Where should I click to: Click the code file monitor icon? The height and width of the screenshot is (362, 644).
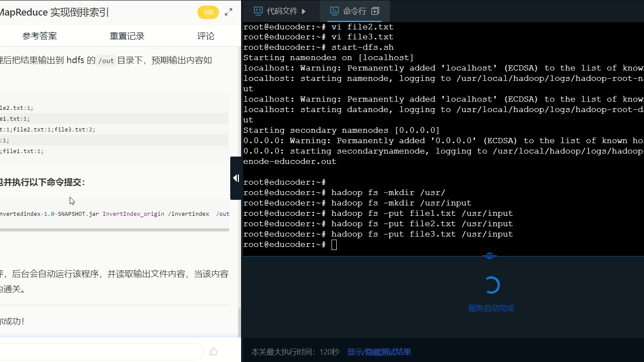point(258,11)
